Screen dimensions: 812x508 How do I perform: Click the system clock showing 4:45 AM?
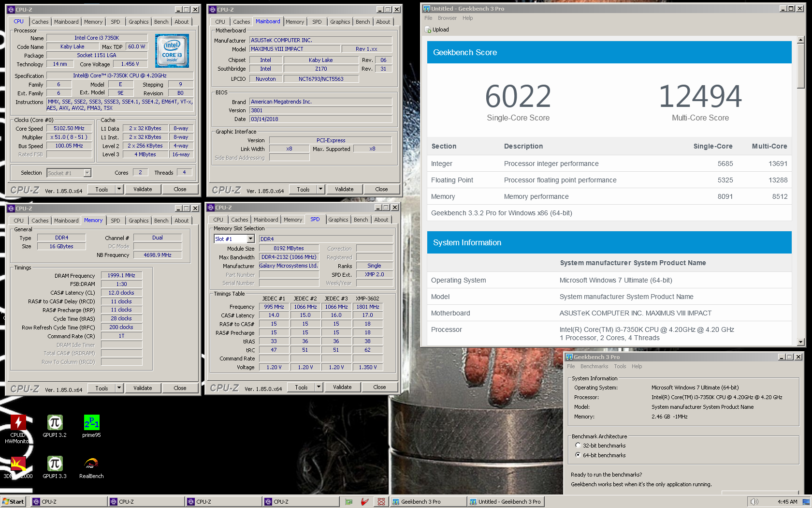tap(787, 502)
